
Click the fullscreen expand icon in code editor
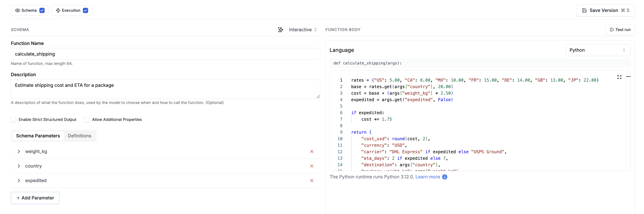(x=619, y=77)
